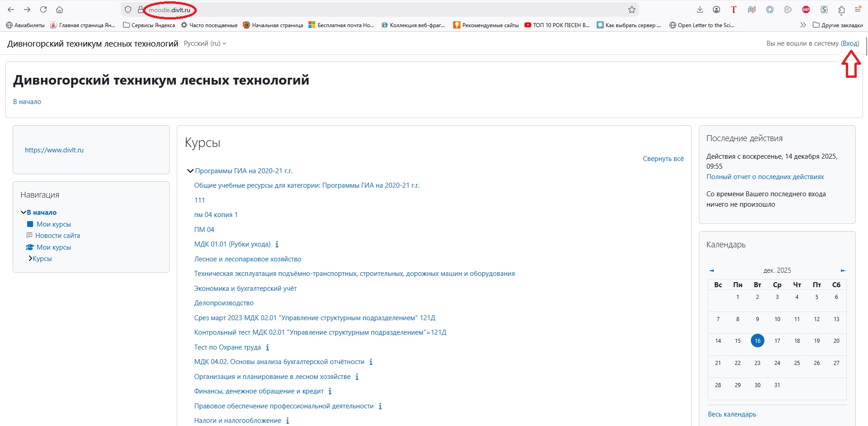Collapse the Программы ГИА на 2020-21 category

tap(190, 171)
